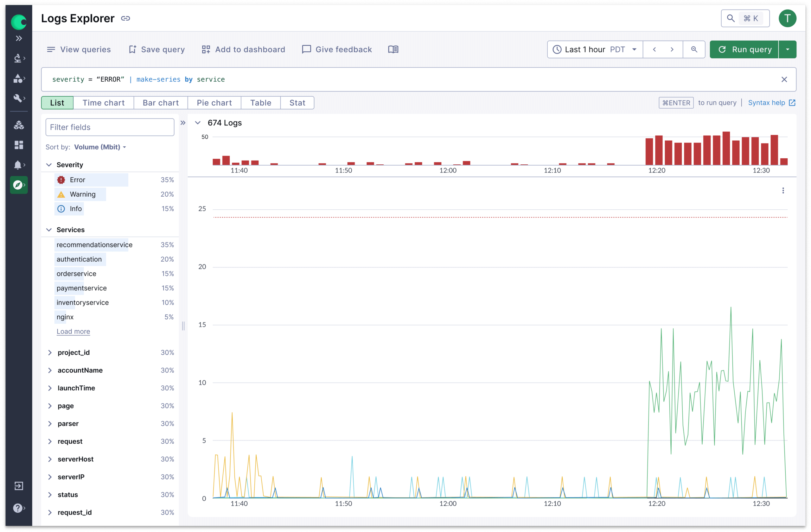Click the sign-out icon in sidebar
The width and height of the screenshot is (811, 532).
point(19,486)
